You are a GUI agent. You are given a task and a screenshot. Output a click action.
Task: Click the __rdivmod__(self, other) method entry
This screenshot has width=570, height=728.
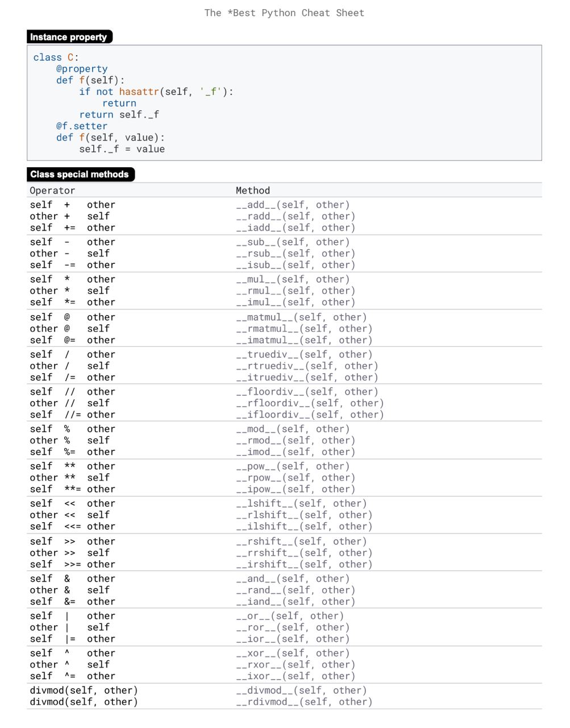[304, 702]
